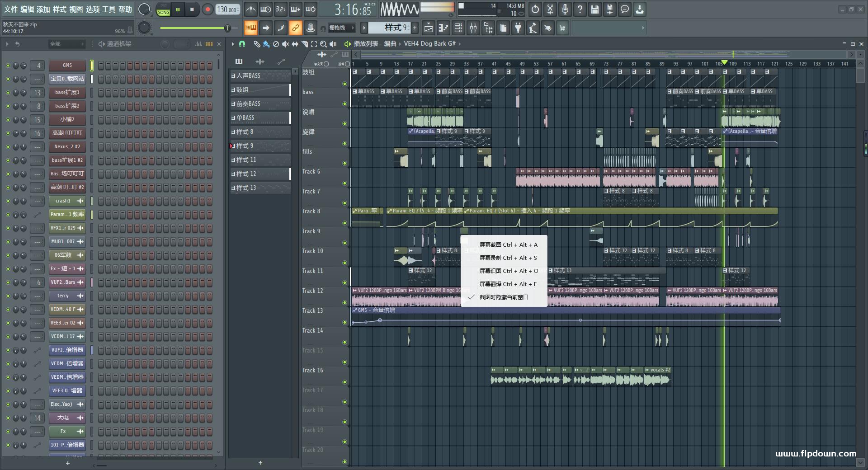The image size is (868, 470).
Task: Select the playlist zoom magnifier tool
Action: pyautogui.click(x=324, y=44)
